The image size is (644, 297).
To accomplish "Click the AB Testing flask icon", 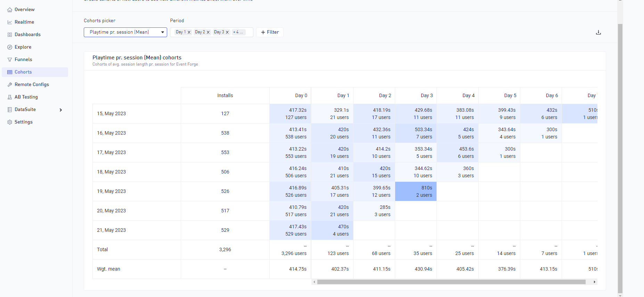I will point(10,97).
